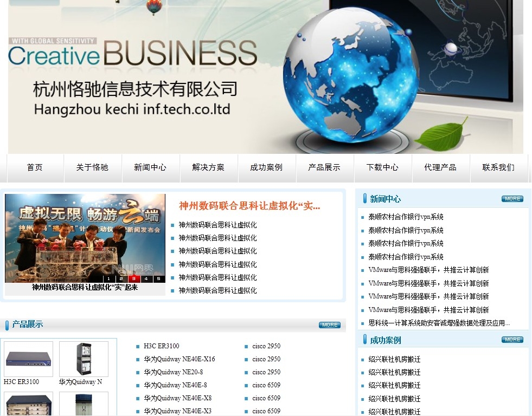Click the slideshow photo of the press conference
Screen dimensions: 532x416
tap(85, 238)
